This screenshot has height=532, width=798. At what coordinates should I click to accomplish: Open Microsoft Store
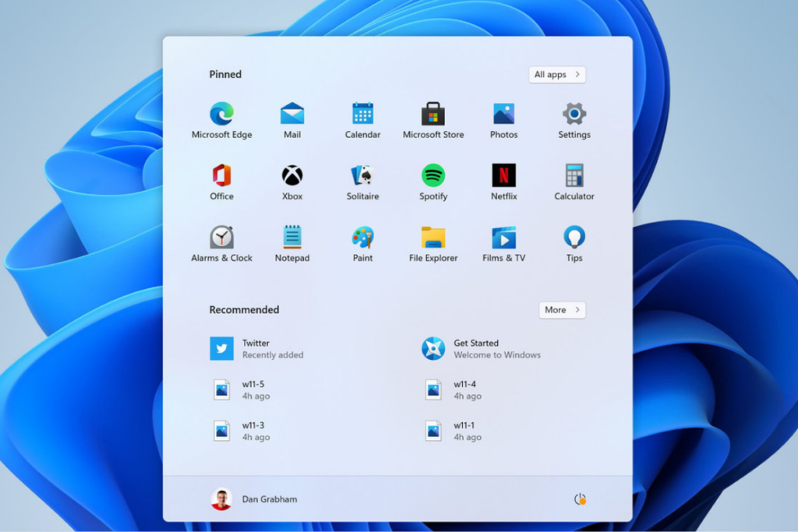coord(433,120)
